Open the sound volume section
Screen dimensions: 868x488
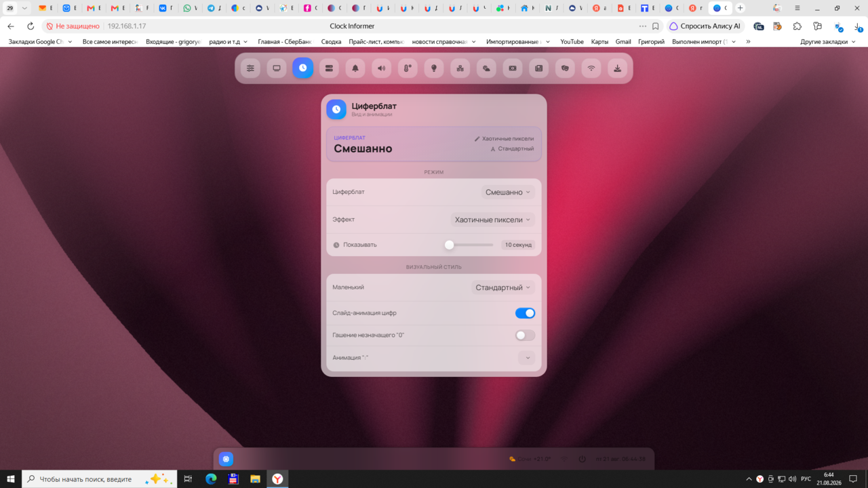(382, 68)
